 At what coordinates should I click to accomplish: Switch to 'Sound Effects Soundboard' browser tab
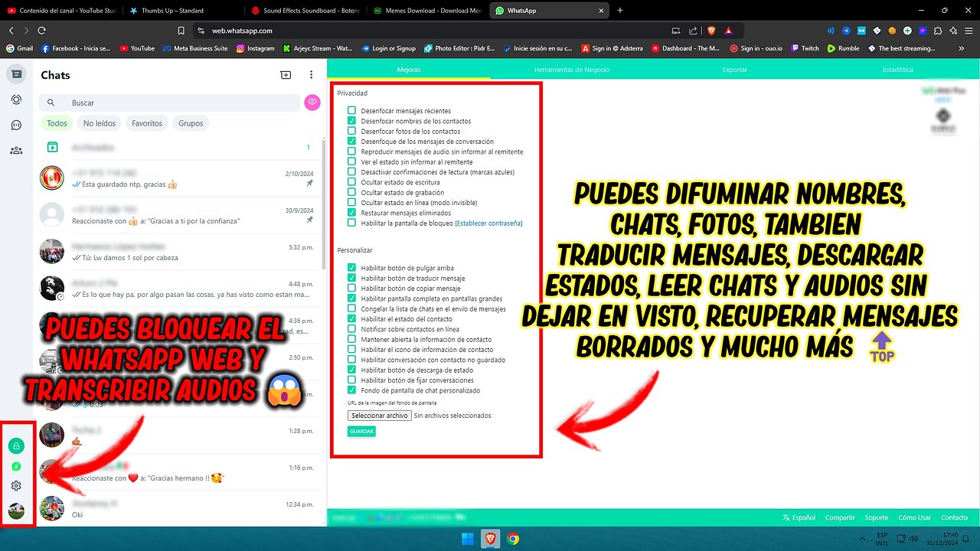click(306, 11)
